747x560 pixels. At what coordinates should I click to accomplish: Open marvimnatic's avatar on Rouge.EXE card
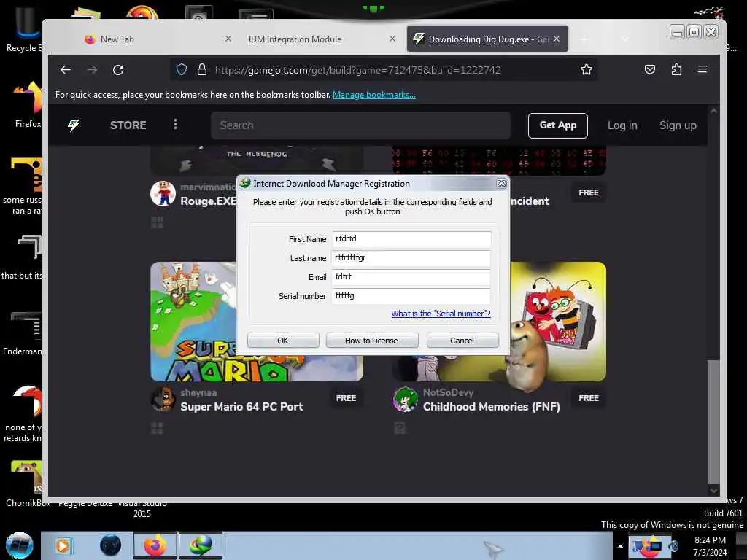163,192
